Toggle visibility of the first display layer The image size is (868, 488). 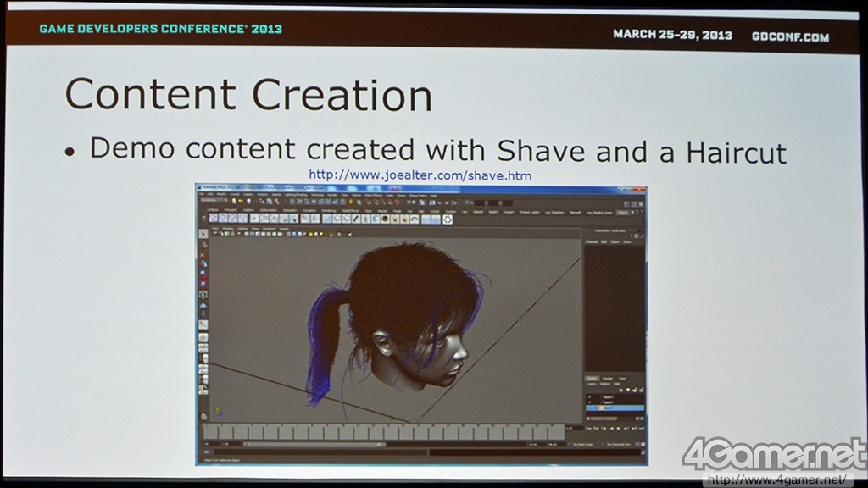pyautogui.click(x=590, y=396)
